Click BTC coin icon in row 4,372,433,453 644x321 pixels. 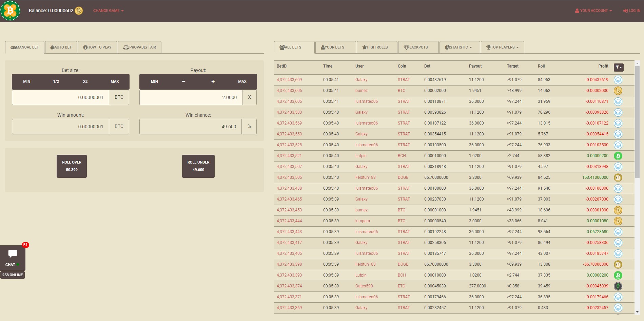coord(618,210)
